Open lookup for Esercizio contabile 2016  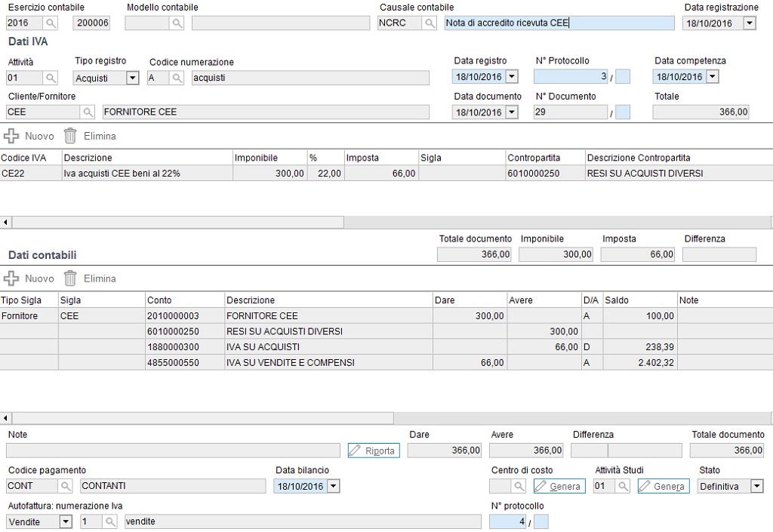coord(51,23)
